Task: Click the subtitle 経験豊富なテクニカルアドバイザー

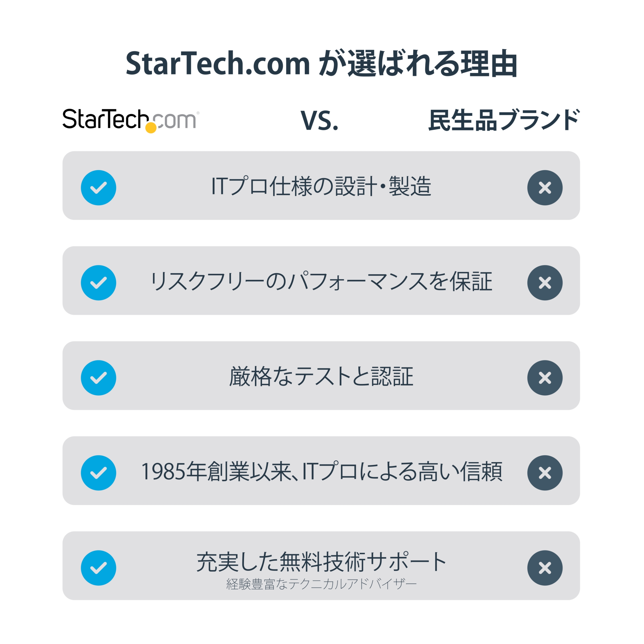Action: [x=321, y=584]
